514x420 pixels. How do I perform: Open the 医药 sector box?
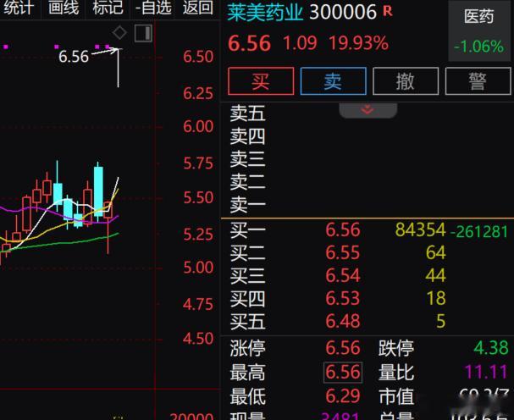pos(479,32)
